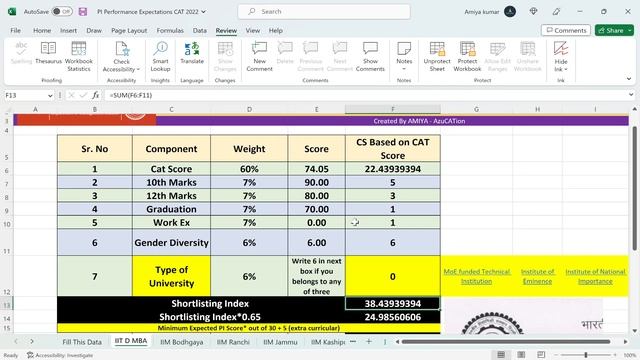The height and width of the screenshot is (360, 640).
Task: Switch to IIM Bodhgaya sheet
Action: 182,342
